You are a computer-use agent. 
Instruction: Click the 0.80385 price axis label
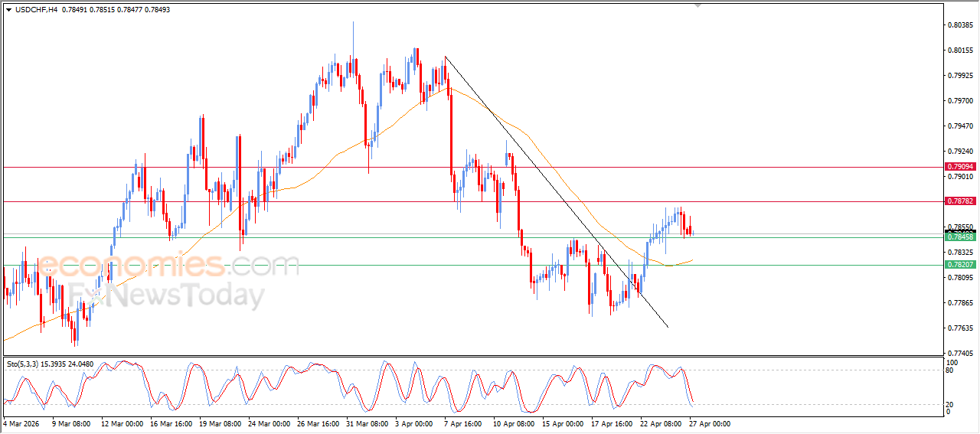(960, 25)
